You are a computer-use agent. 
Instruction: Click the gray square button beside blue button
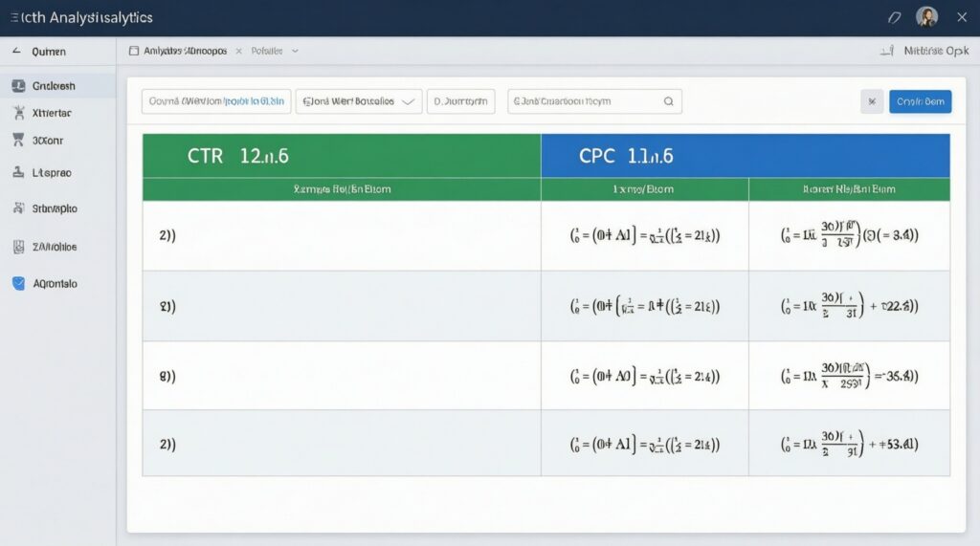tap(872, 101)
